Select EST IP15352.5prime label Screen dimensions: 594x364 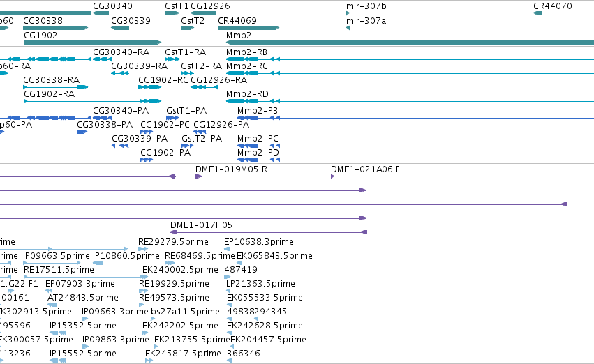(x=83, y=326)
